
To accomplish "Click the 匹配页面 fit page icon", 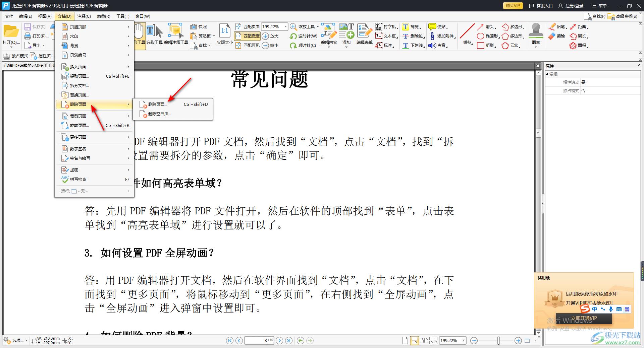I will (x=238, y=26).
